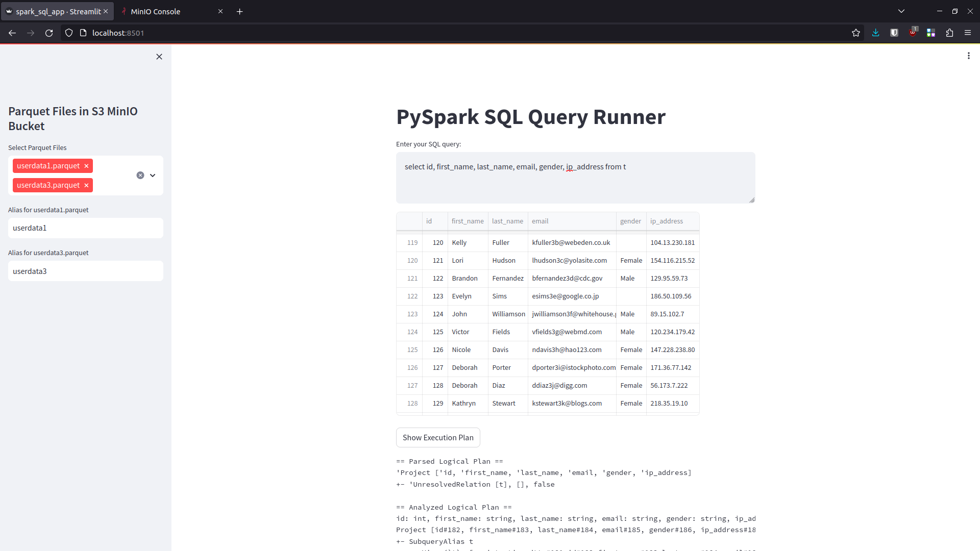Open the colorful grid extension icon

pyautogui.click(x=931, y=33)
